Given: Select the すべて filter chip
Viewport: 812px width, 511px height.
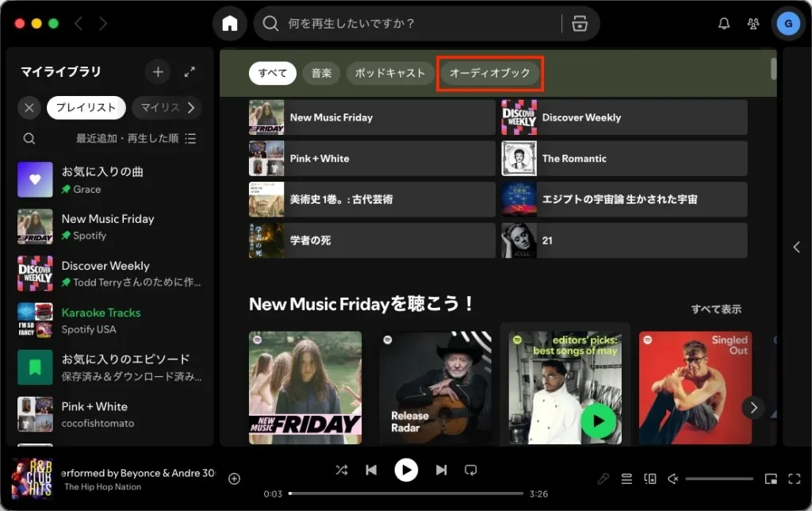Looking at the screenshot, I should (x=273, y=73).
